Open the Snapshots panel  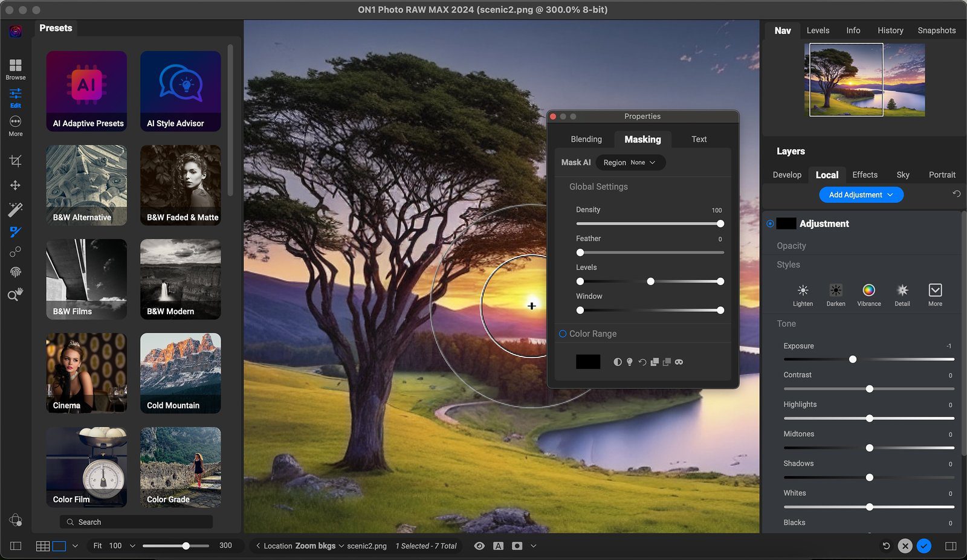[936, 30]
